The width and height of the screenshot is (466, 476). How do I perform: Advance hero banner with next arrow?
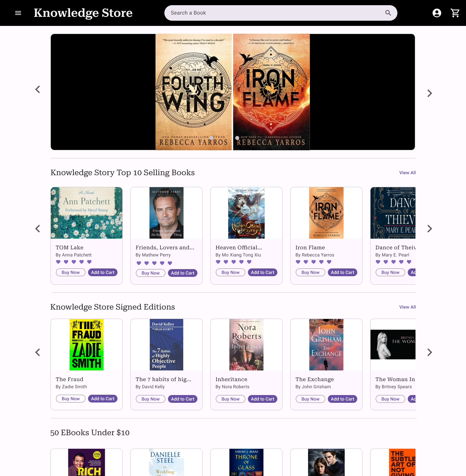[430, 93]
